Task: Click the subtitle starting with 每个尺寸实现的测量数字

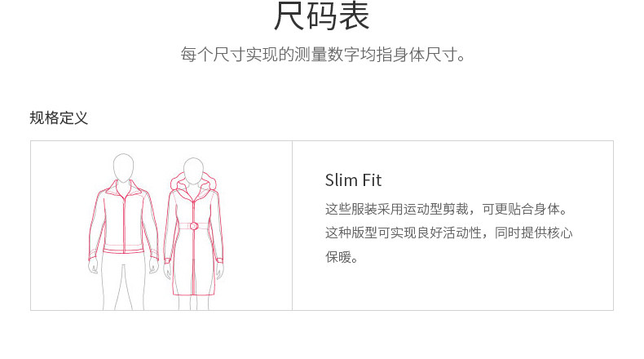Action: point(323,55)
